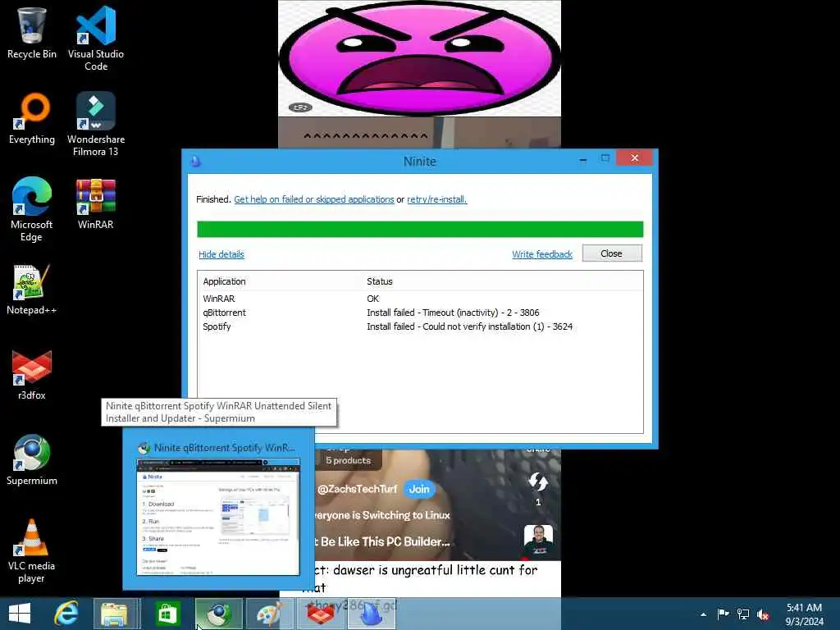Click the Application column header
The height and width of the screenshot is (630, 840).
224,281
